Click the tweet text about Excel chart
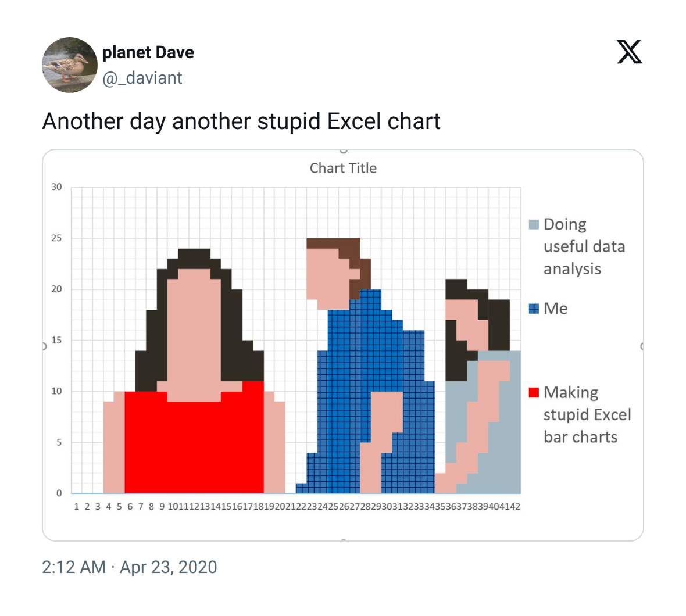The image size is (686, 616). (241, 121)
